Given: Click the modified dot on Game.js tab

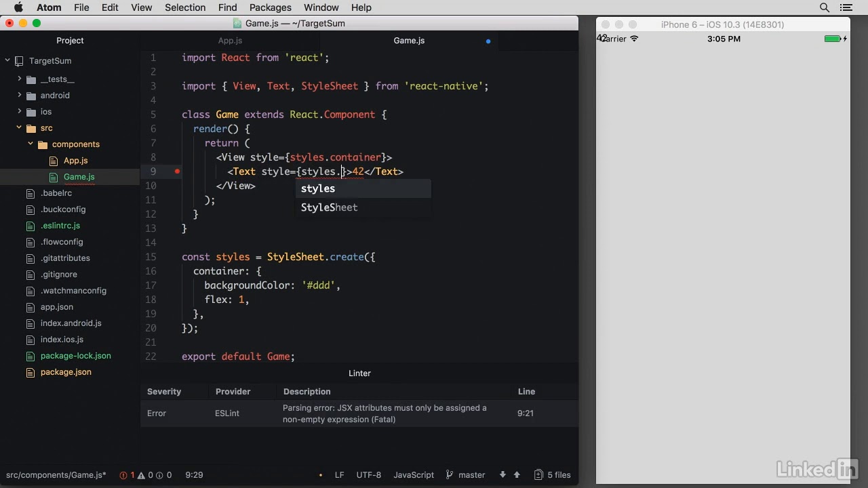Looking at the screenshot, I should tap(488, 41).
